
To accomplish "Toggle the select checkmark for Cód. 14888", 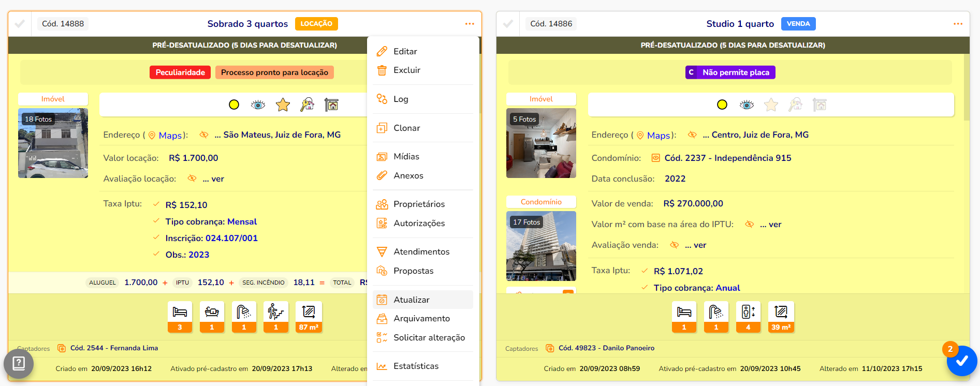I will click(x=20, y=24).
